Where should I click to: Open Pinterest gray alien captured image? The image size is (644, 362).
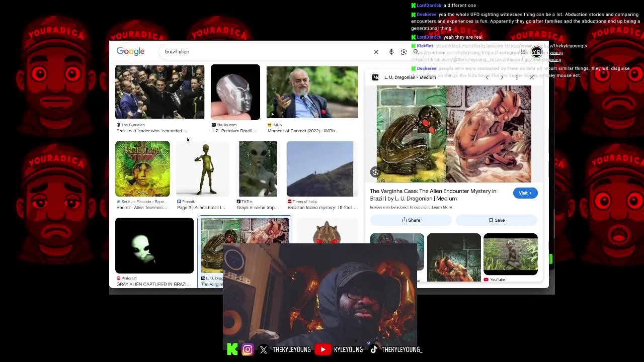pos(154,246)
